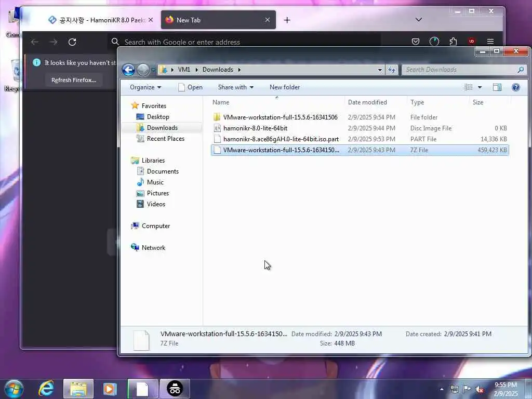Viewport: 532px width, 399px height.
Task: Click the Firefox back arrow
Action: tap(35, 42)
